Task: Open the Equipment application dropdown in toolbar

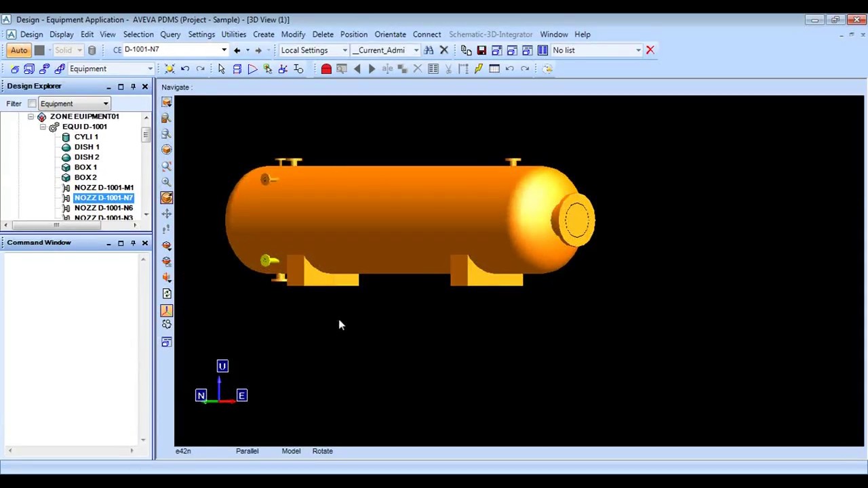Action: click(150, 68)
